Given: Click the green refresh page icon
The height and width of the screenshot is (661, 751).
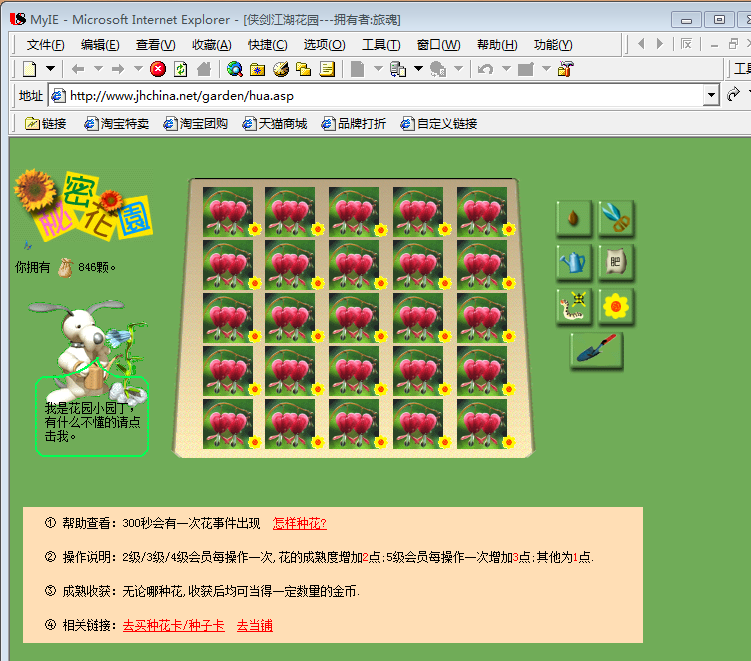Looking at the screenshot, I should 181,69.
